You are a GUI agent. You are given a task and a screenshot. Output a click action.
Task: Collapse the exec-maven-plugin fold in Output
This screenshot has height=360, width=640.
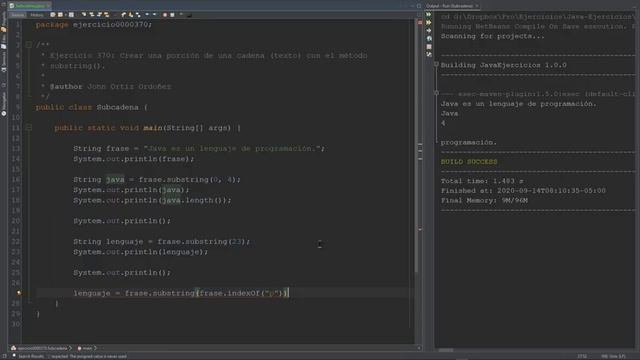click(436, 93)
